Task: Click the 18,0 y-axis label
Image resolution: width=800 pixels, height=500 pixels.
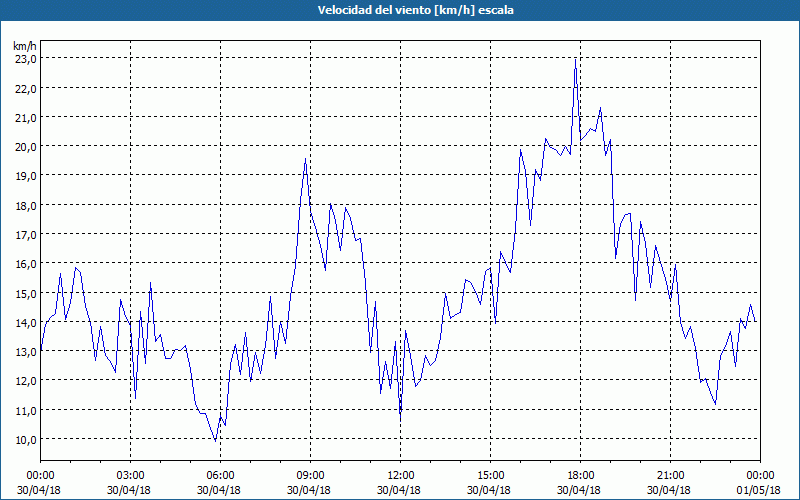Action: (25, 205)
